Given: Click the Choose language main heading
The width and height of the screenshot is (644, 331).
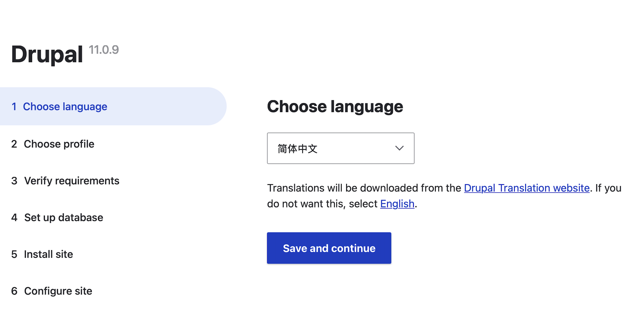Looking at the screenshot, I should pos(335,106).
